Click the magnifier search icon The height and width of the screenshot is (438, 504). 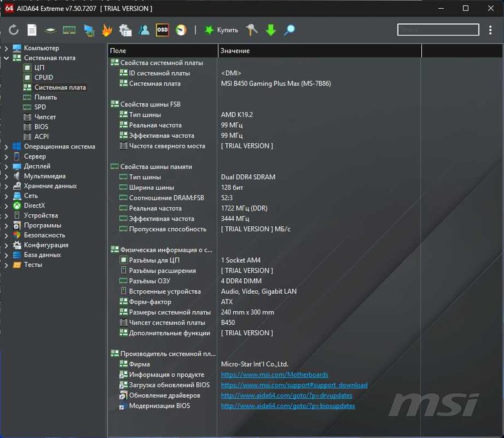(x=289, y=30)
